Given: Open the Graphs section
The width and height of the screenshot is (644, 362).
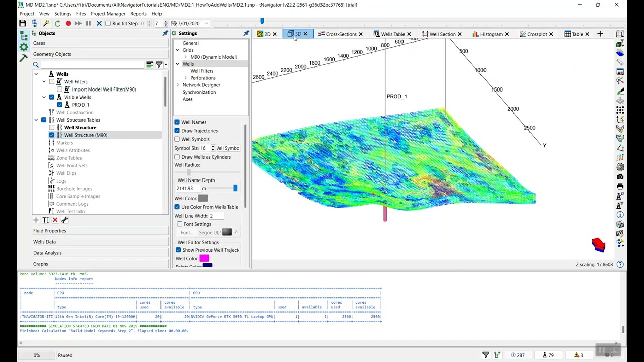Looking at the screenshot, I should coord(100,264).
